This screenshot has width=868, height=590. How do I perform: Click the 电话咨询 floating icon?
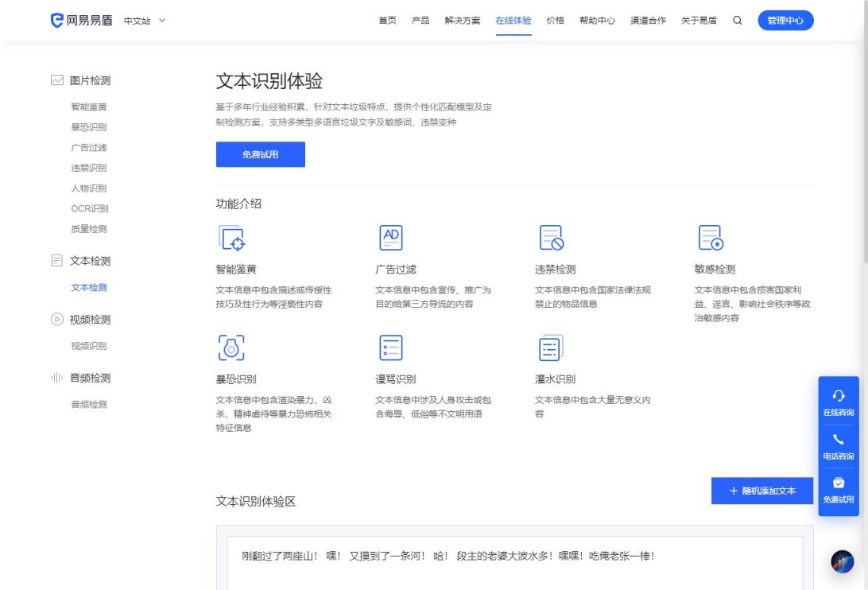click(839, 445)
